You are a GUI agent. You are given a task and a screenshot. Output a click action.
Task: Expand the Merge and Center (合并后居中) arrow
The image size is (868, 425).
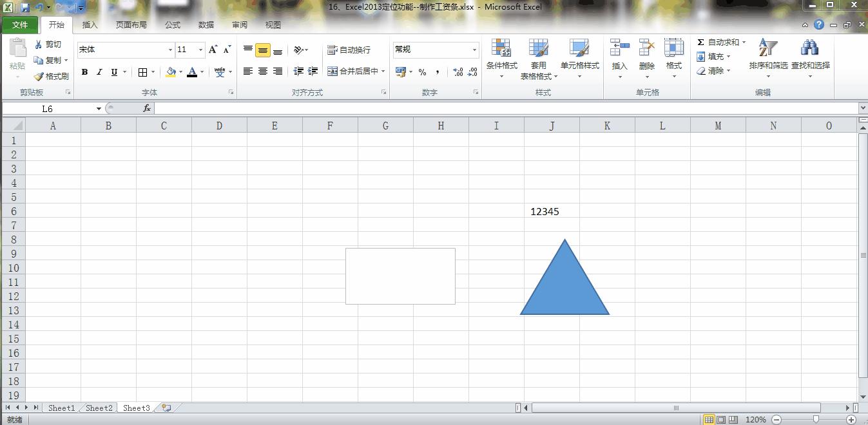pyautogui.click(x=383, y=71)
